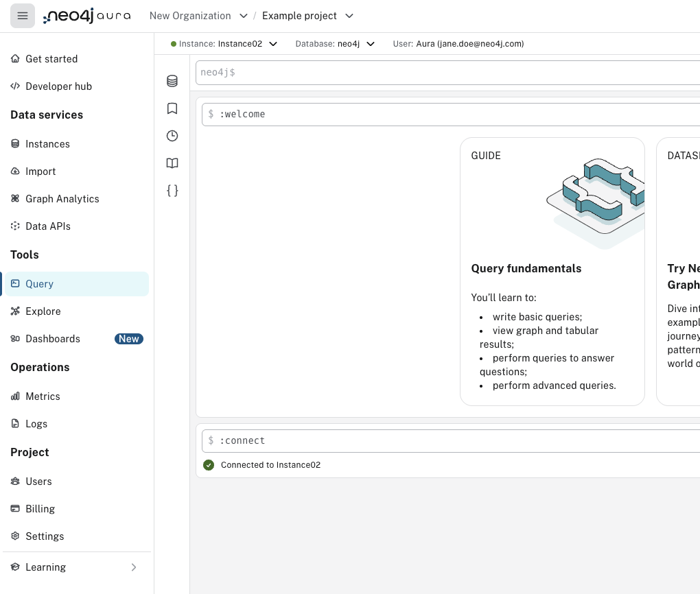This screenshot has width=700, height=594.
Task: Go to Instances in sidebar
Action: click(x=47, y=144)
